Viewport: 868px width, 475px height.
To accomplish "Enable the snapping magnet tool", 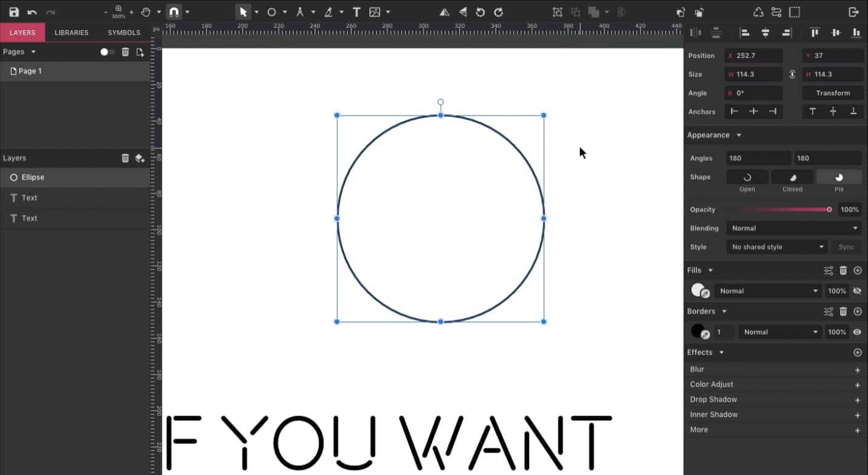I will coord(174,12).
